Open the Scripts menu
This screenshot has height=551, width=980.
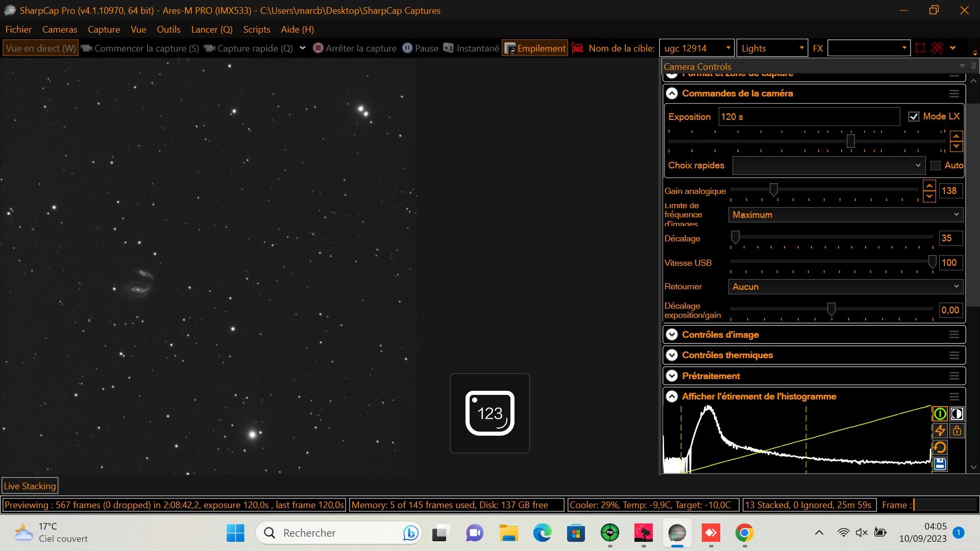pyautogui.click(x=257, y=30)
